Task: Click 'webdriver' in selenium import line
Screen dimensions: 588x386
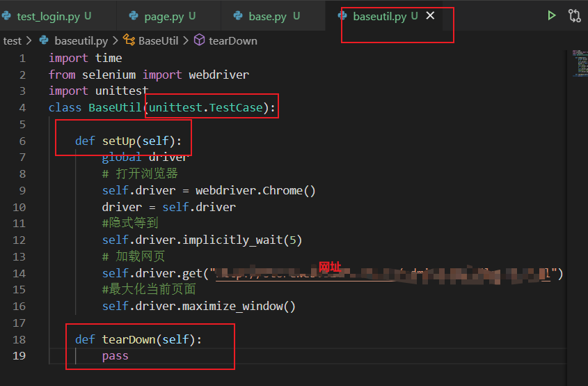Action: coord(218,75)
